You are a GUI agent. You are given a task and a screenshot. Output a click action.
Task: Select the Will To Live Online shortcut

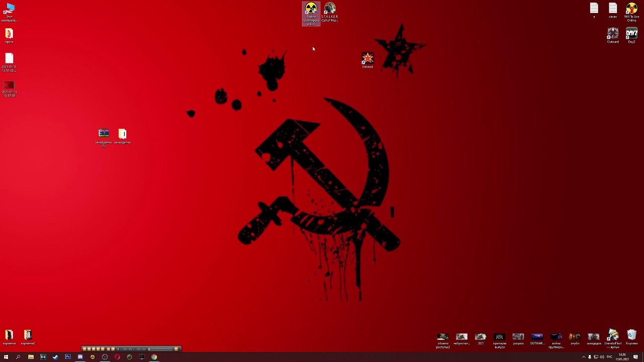631,13
